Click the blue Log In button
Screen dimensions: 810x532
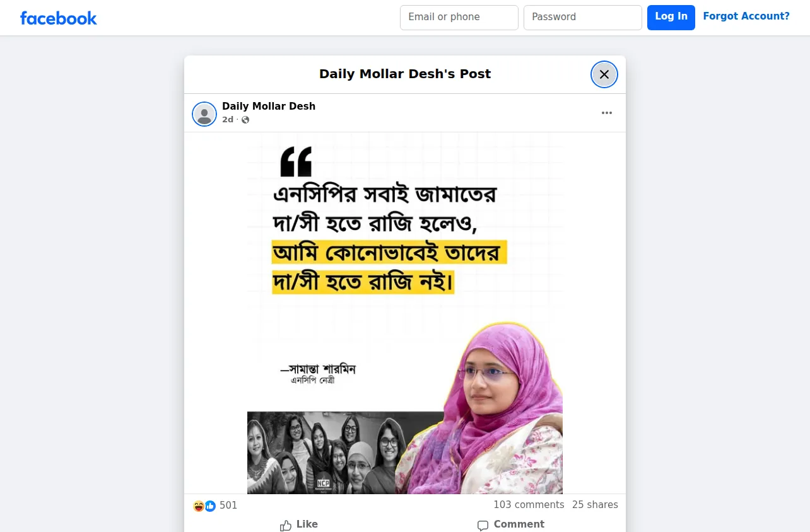(671, 17)
